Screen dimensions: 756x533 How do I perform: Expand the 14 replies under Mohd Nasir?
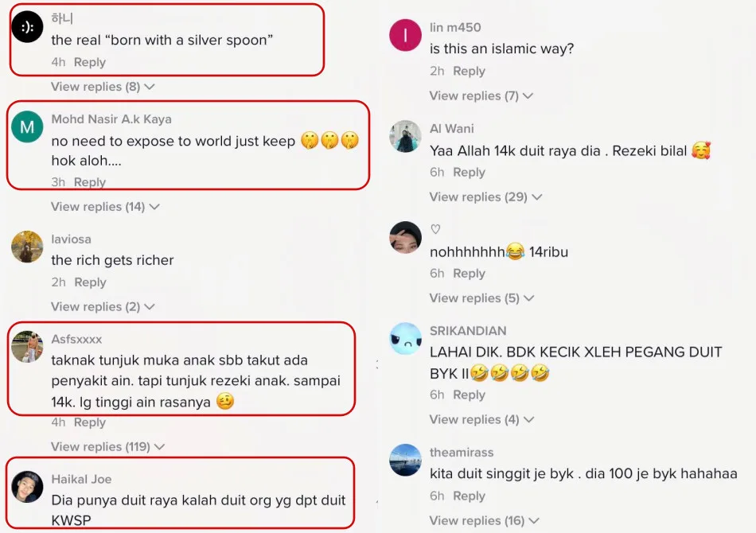click(105, 207)
